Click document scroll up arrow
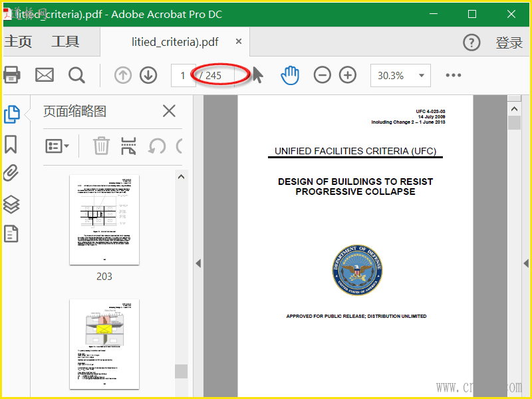This screenshot has height=399, width=532. tap(514, 109)
